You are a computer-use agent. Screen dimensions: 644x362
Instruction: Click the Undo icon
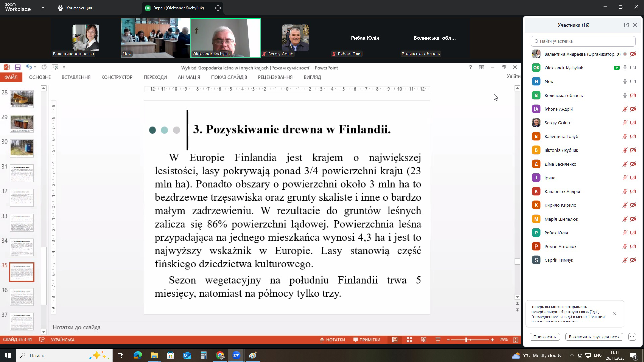pos(30,67)
